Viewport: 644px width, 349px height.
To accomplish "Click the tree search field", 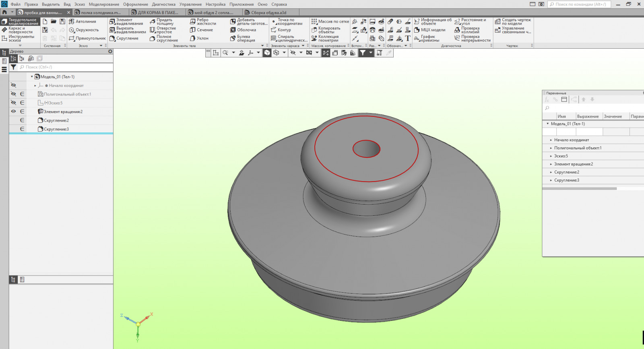I will coord(65,67).
